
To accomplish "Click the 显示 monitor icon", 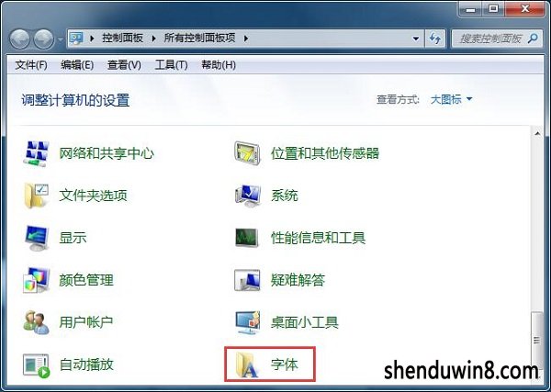I will (x=36, y=238).
